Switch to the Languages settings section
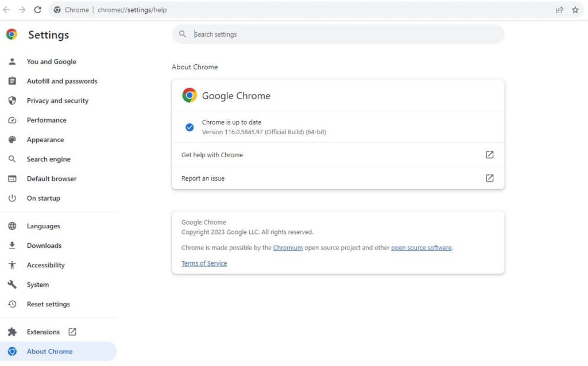 pyautogui.click(x=43, y=226)
